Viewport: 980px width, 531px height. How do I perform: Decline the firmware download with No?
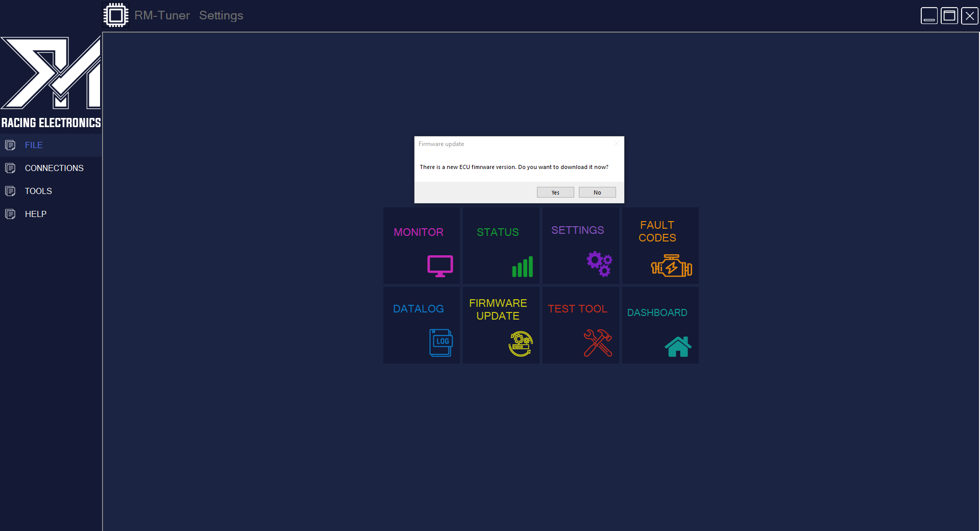click(x=597, y=192)
